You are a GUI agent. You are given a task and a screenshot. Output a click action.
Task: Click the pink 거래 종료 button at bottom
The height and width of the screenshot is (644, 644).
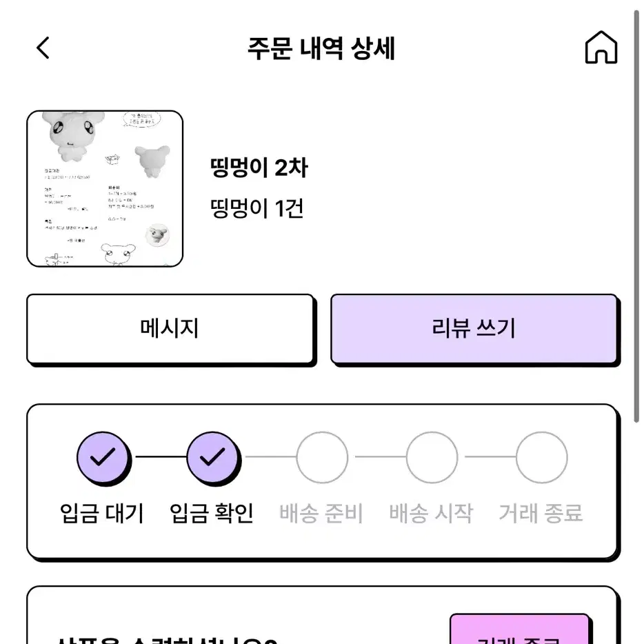coord(520,630)
